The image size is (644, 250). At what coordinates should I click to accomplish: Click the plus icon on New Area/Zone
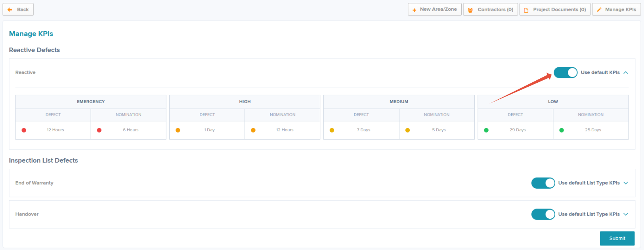pyautogui.click(x=414, y=10)
